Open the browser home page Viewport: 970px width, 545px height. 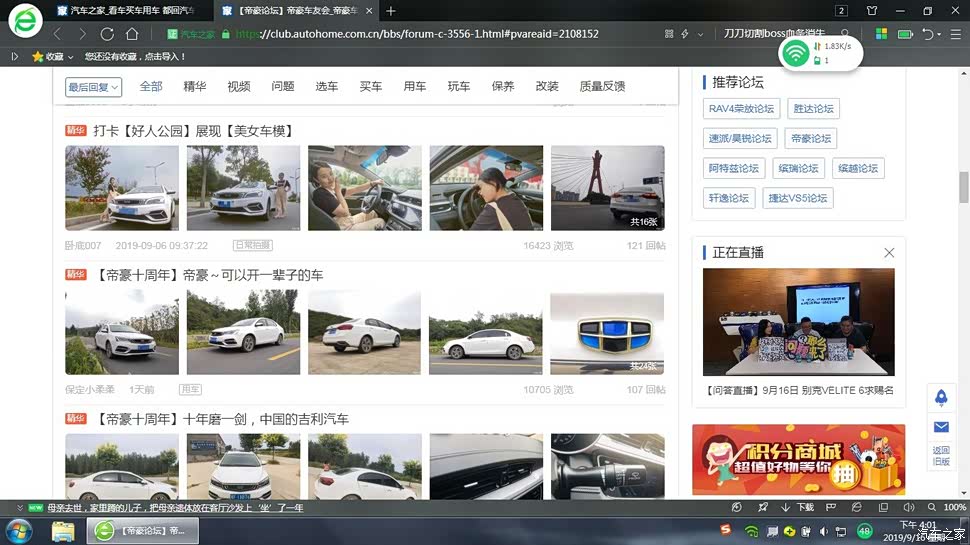click(132, 34)
